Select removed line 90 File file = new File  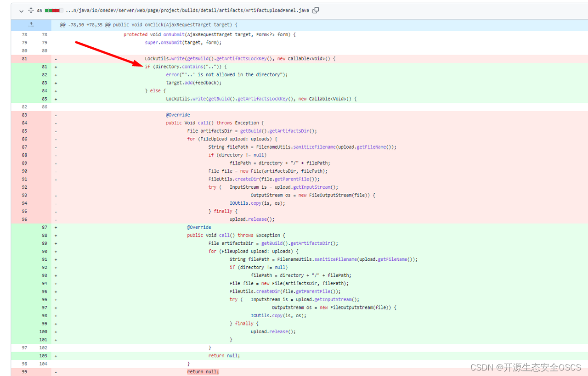pos(268,171)
